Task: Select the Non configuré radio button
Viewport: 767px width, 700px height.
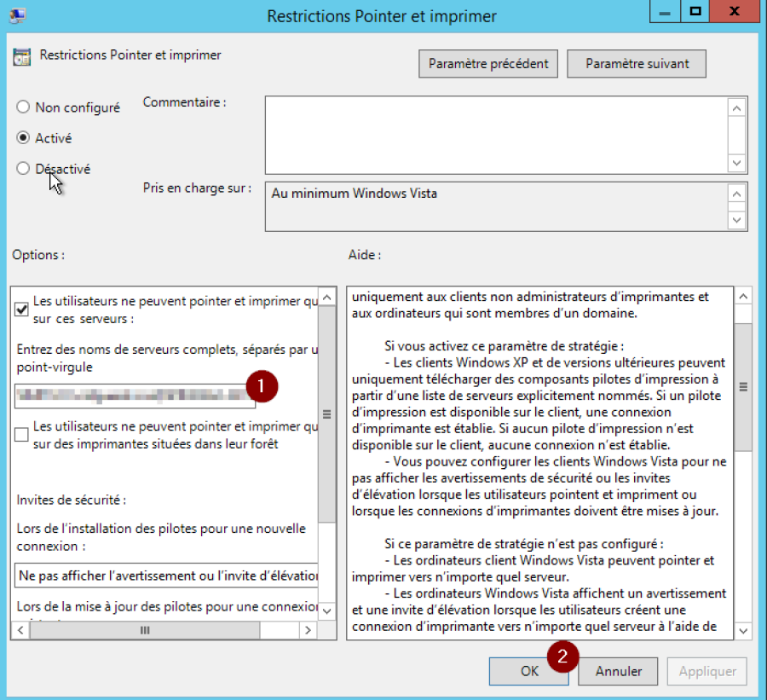Action: coord(23,107)
